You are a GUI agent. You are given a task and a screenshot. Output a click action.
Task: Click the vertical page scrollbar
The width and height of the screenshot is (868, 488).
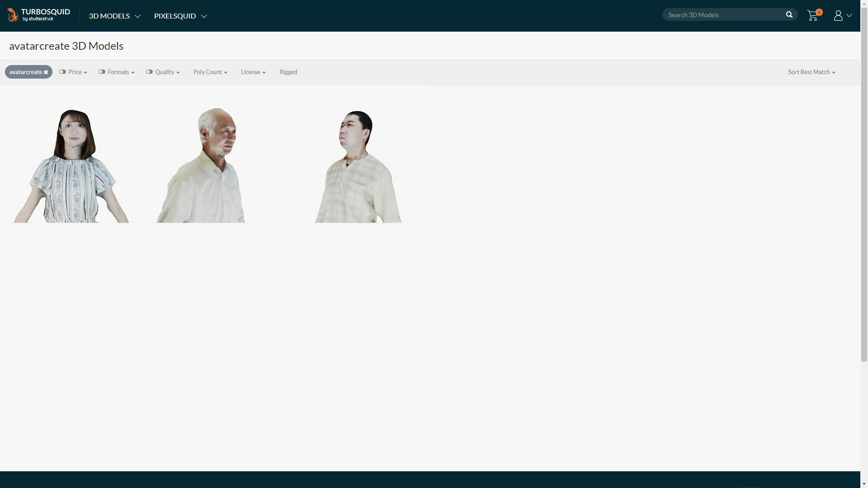click(x=864, y=181)
